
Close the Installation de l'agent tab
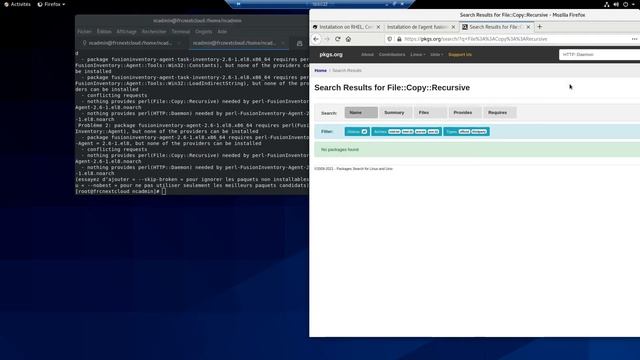click(x=453, y=27)
